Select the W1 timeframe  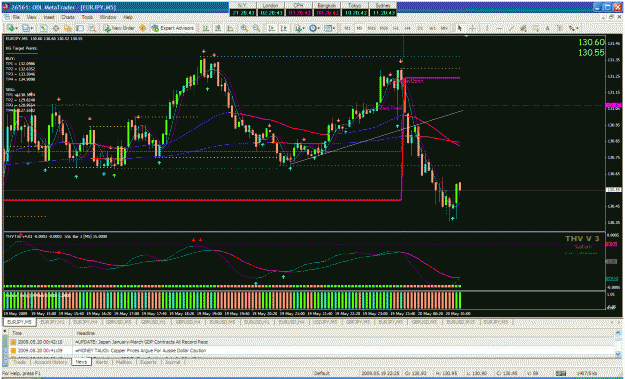[x=432, y=28]
